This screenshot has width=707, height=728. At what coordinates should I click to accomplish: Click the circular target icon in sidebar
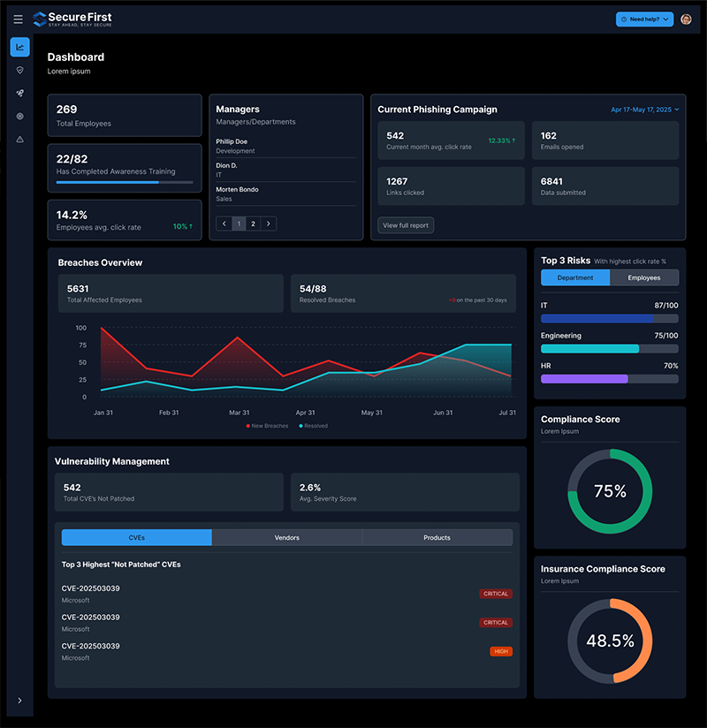pos(19,116)
